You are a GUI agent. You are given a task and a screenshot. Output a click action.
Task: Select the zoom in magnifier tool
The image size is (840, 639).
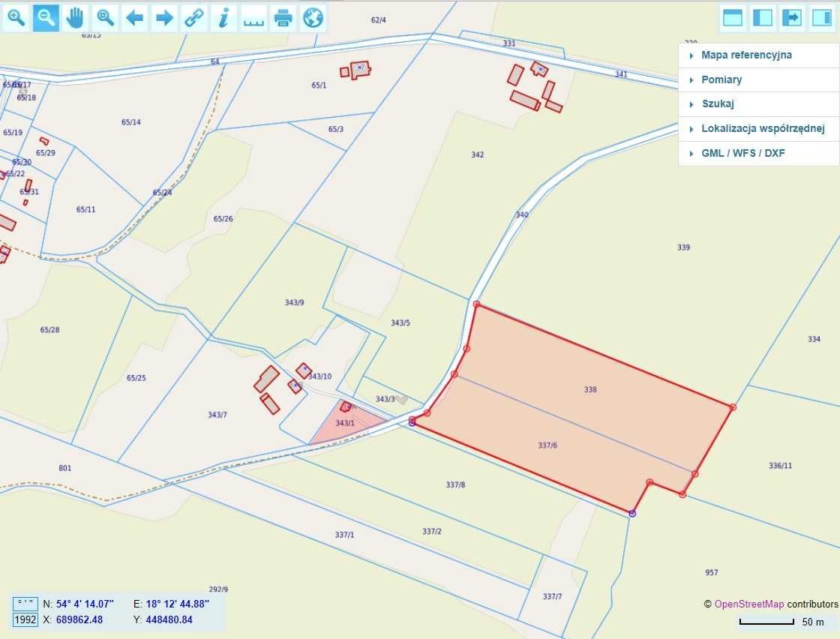(16, 18)
